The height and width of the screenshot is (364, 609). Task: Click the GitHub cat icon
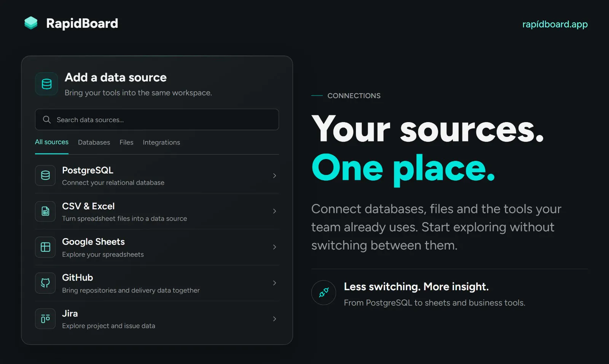coord(45,283)
